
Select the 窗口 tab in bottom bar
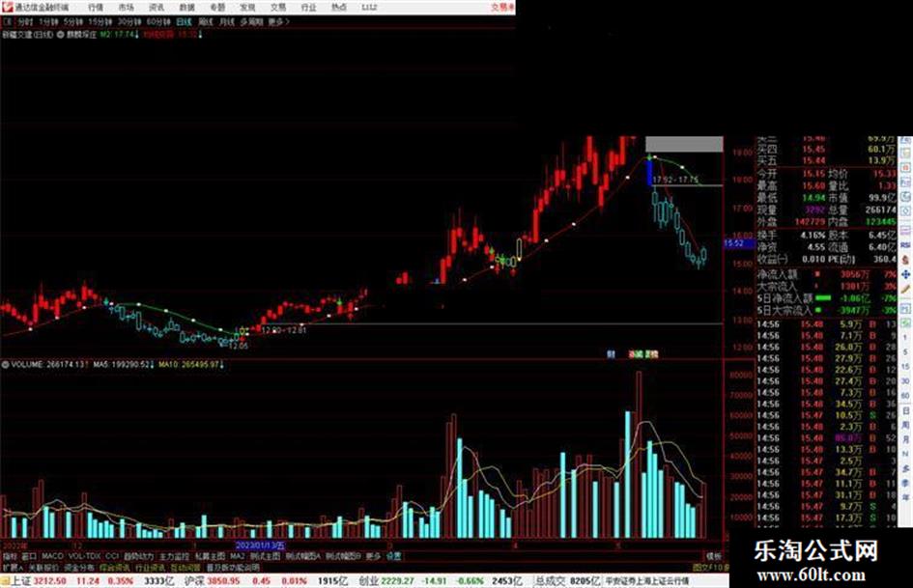click(x=29, y=556)
